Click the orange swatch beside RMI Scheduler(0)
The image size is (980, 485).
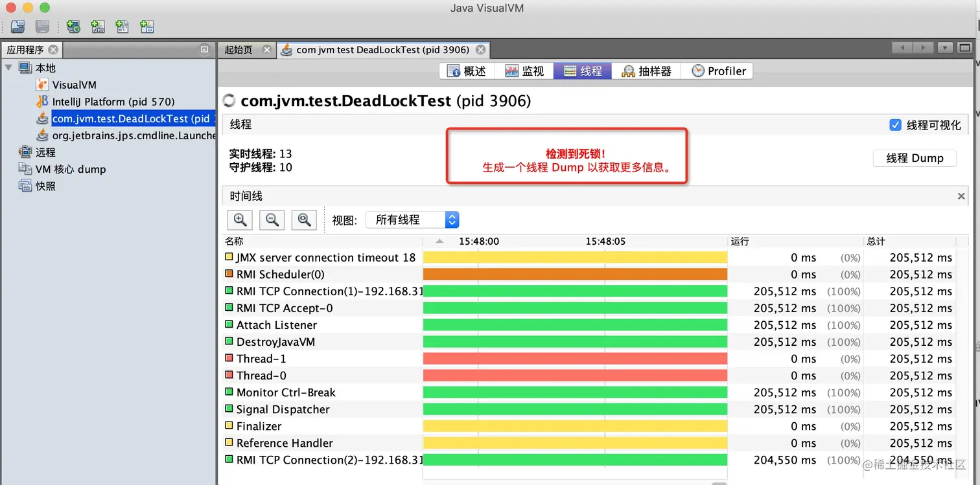[x=229, y=274]
